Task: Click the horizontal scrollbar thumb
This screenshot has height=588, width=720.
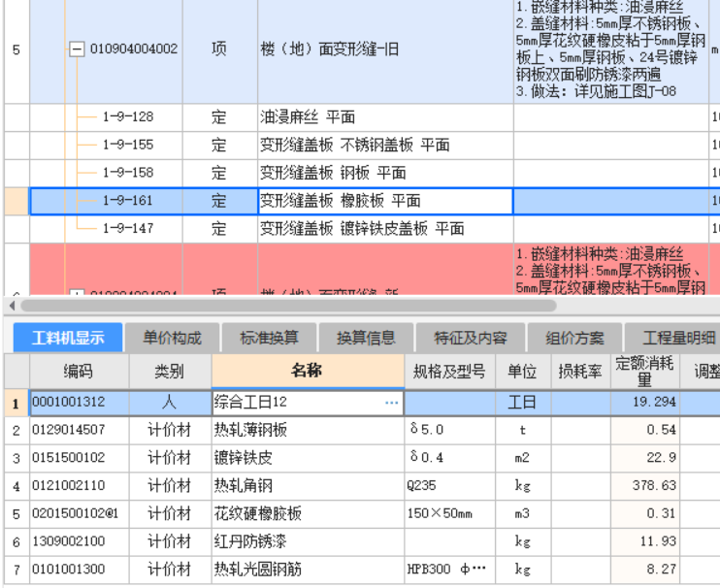Action: coord(289,306)
